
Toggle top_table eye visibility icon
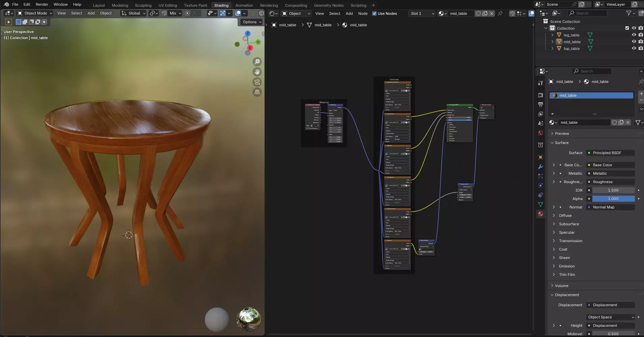pos(634,48)
